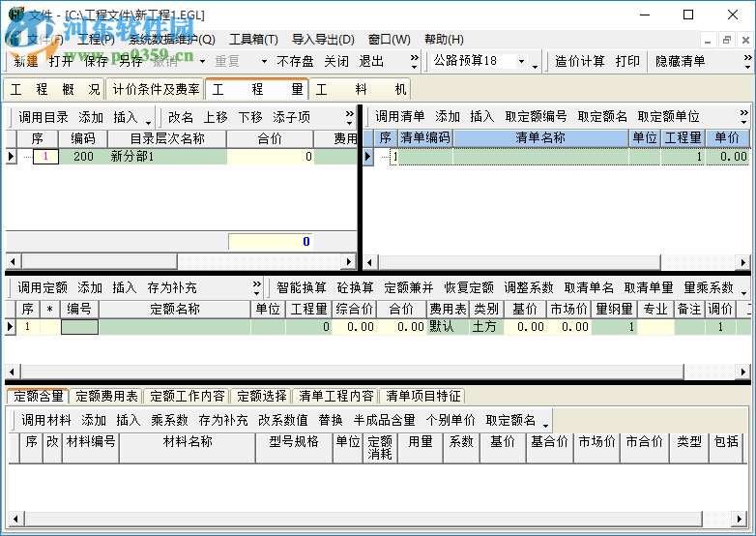
Task: Click 下移 in directory toolbar
Action: tap(250, 117)
